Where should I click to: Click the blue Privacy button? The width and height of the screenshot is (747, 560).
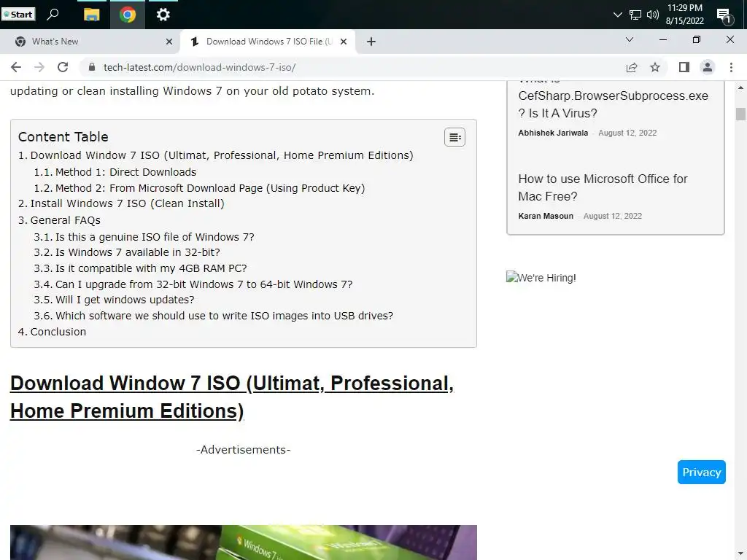701,472
